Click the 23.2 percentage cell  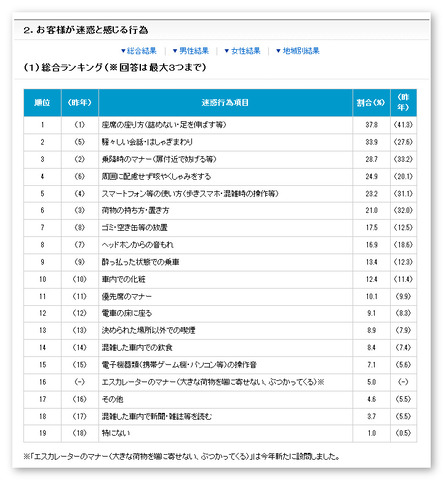coord(371,193)
